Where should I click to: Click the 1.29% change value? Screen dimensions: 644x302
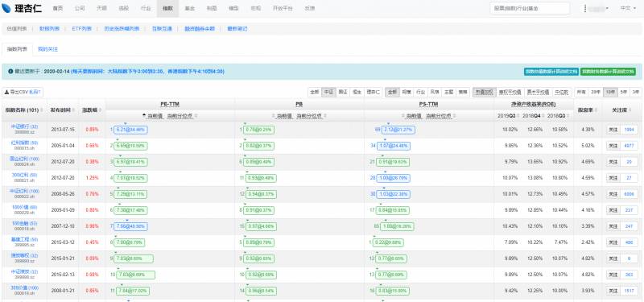point(92,178)
